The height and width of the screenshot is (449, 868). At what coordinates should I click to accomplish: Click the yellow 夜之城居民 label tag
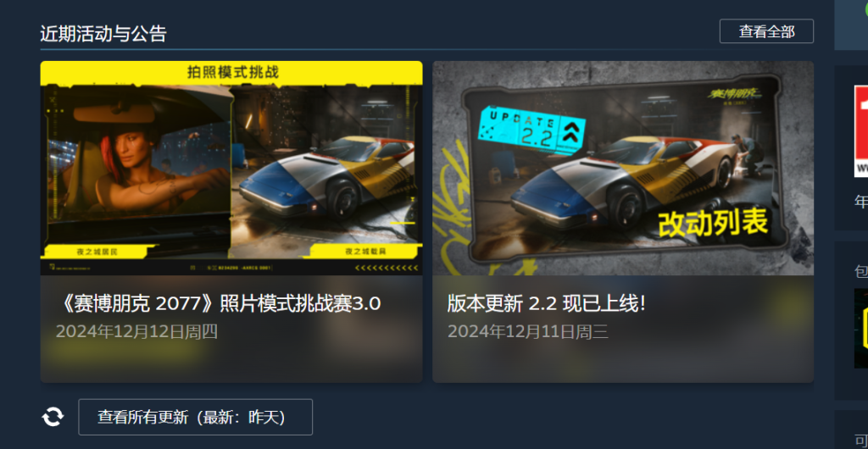tap(97, 252)
